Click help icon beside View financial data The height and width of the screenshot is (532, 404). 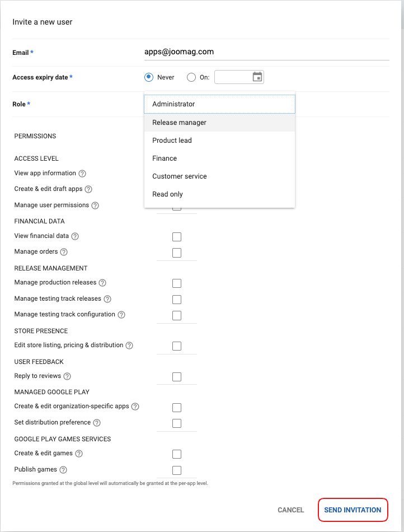[x=75, y=236]
